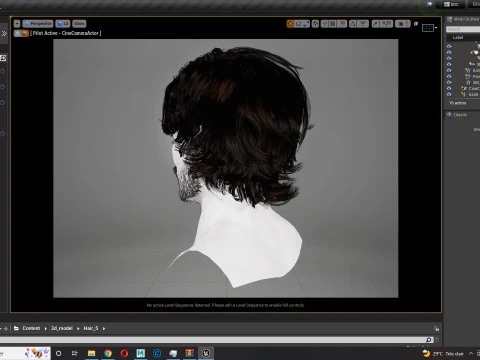Click the Pilot Active CineCameraActor label
The height and width of the screenshot is (360, 480).
(x=66, y=33)
